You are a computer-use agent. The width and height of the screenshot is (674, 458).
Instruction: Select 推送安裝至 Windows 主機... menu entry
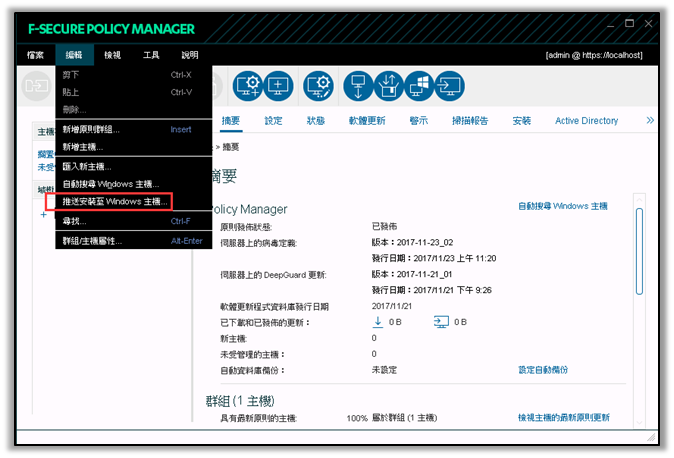(134, 201)
